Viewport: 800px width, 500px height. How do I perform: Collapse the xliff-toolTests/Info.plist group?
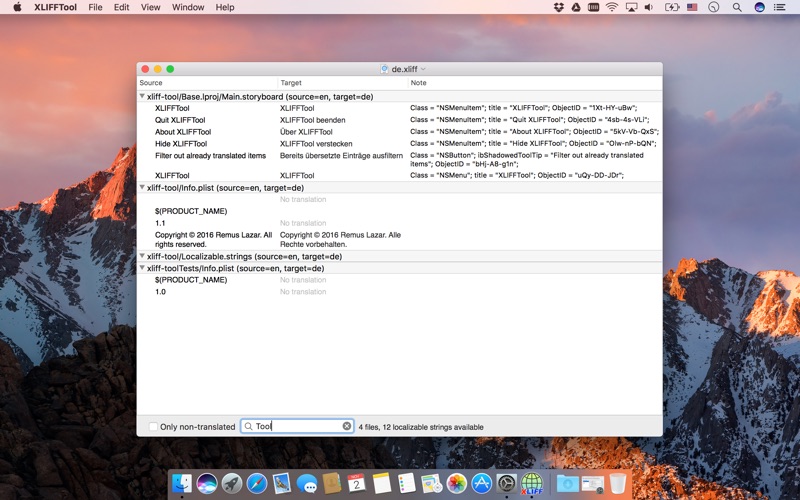(x=142, y=267)
